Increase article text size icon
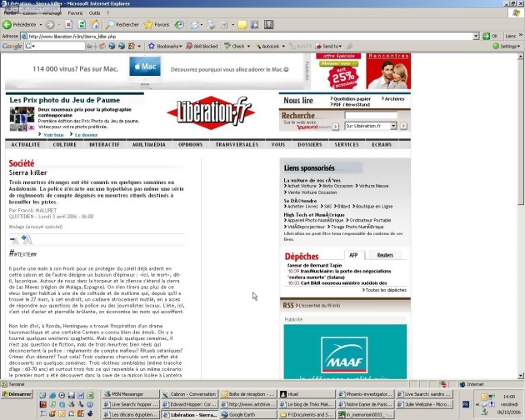The image size is (525, 420). pyautogui.click(x=27, y=239)
